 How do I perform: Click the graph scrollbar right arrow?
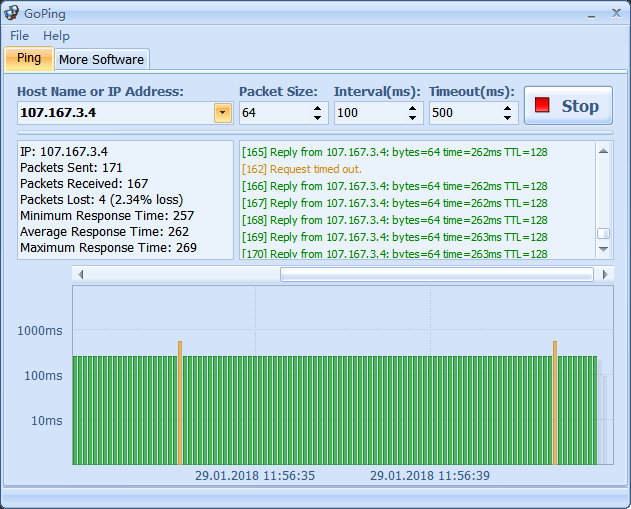(x=604, y=274)
